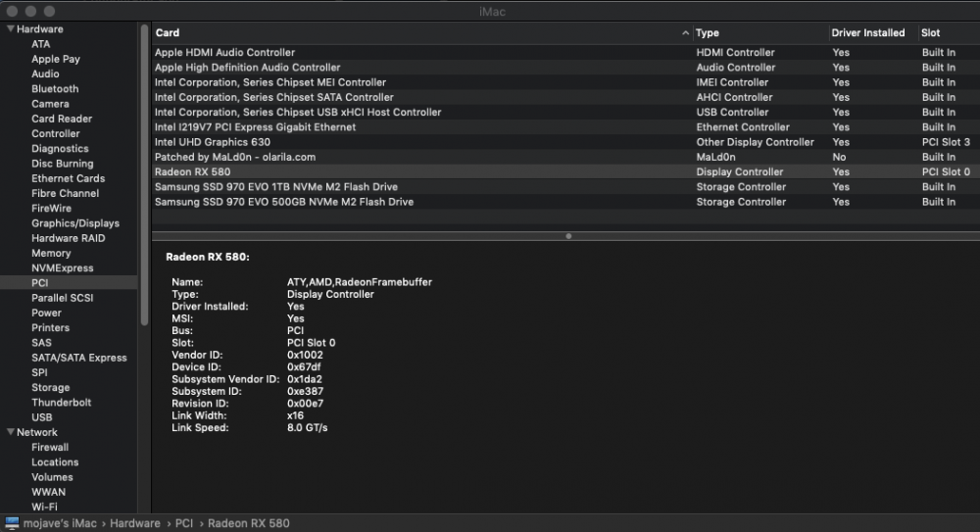The height and width of the screenshot is (532, 980).
Task: Open Printers in the sidebar
Action: tap(51, 328)
